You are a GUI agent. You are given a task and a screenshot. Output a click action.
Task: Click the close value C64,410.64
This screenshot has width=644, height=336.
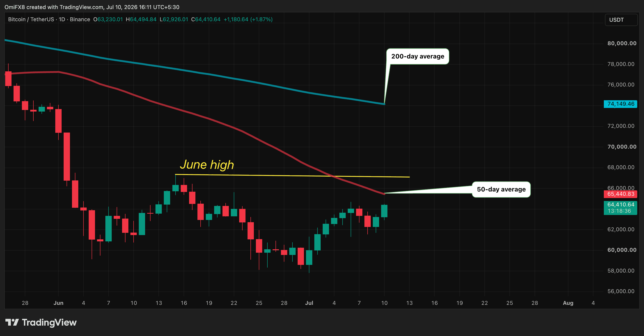pyautogui.click(x=206, y=19)
